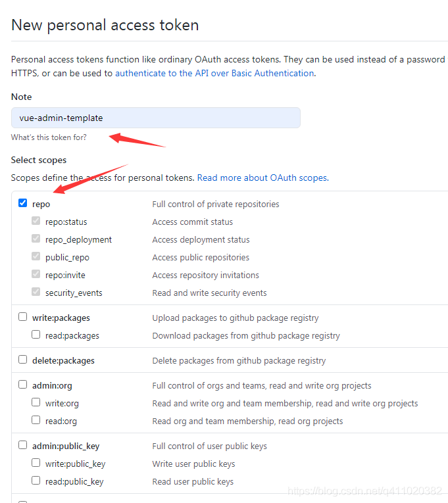Check the read:packages scope
The height and width of the screenshot is (503, 448).
[x=36, y=335]
